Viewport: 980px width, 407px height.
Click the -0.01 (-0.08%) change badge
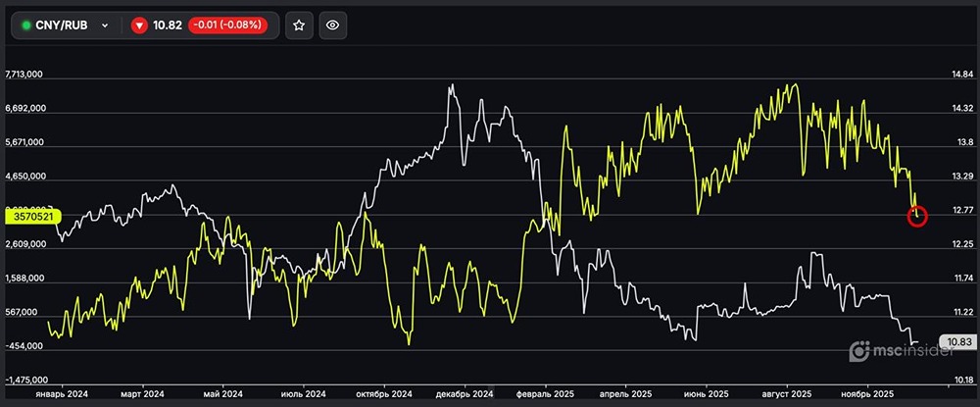227,25
